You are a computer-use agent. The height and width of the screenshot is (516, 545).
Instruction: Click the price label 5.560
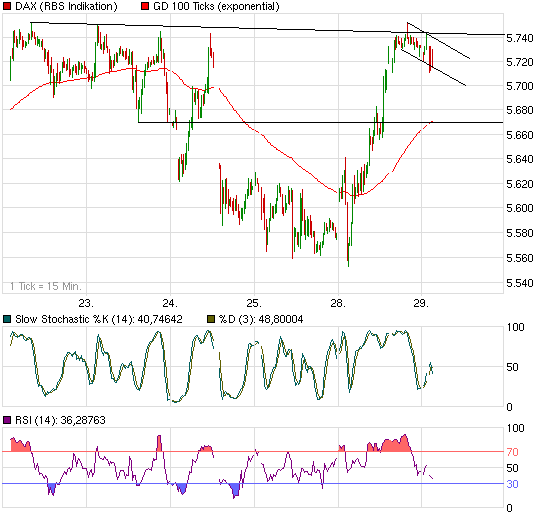point(520,258)
